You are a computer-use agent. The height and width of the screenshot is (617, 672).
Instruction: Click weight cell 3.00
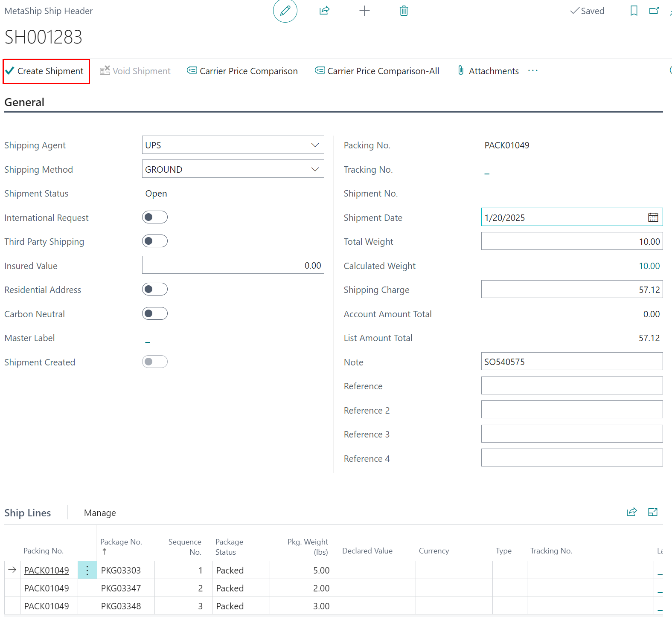coord(305,606)
